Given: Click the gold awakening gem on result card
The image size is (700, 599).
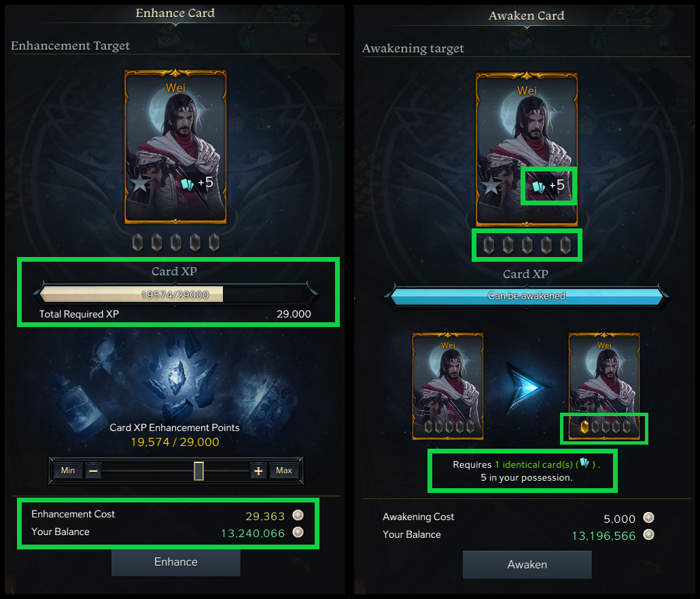Looking at the screenshot, I should coord(584,427).
